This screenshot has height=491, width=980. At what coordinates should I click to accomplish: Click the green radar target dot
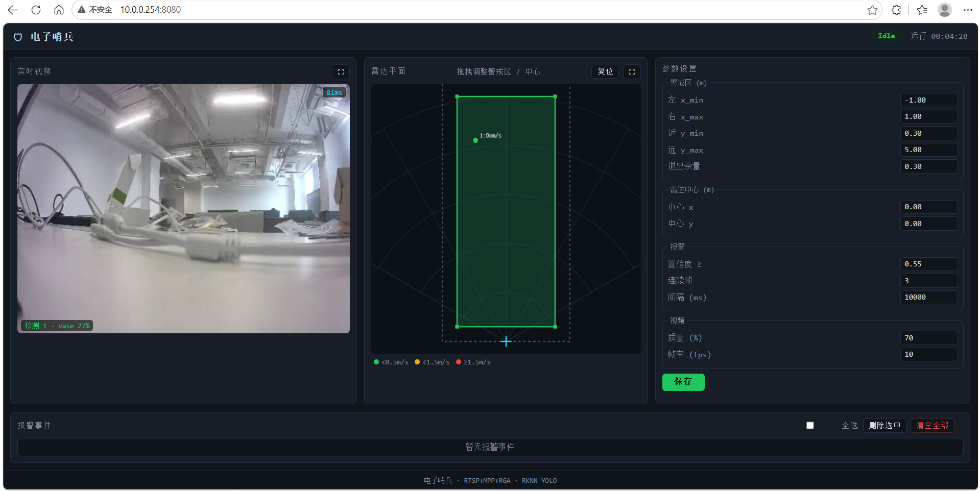point(475,140)
